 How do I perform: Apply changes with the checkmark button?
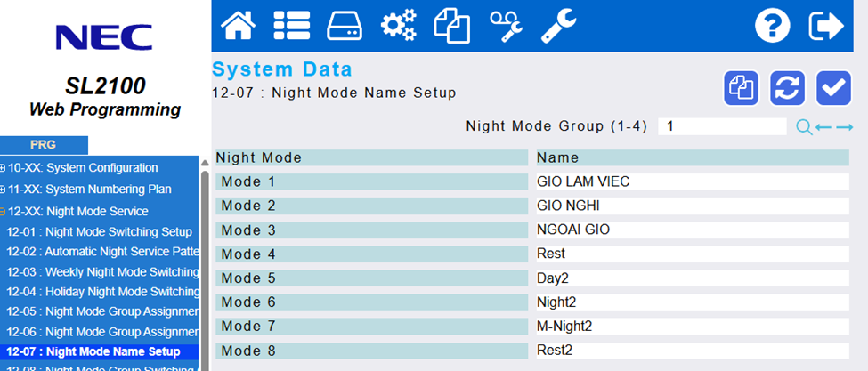tap(834, 87)
